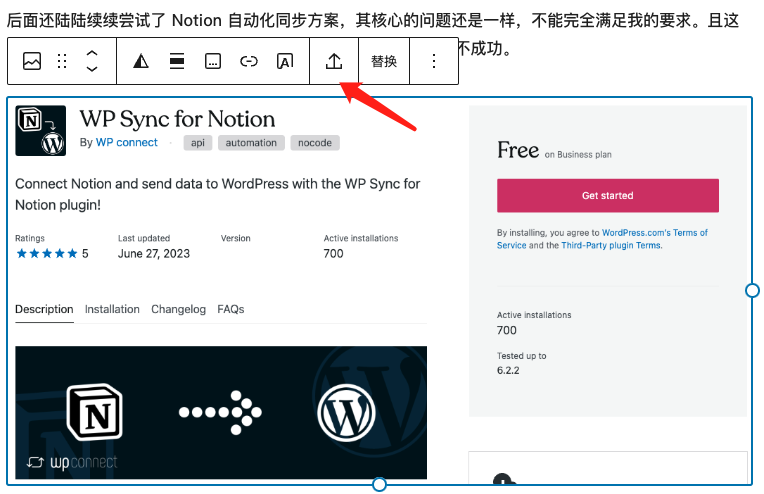Open the alignment options icon
The image size is (764, 494).
point(177,61)
